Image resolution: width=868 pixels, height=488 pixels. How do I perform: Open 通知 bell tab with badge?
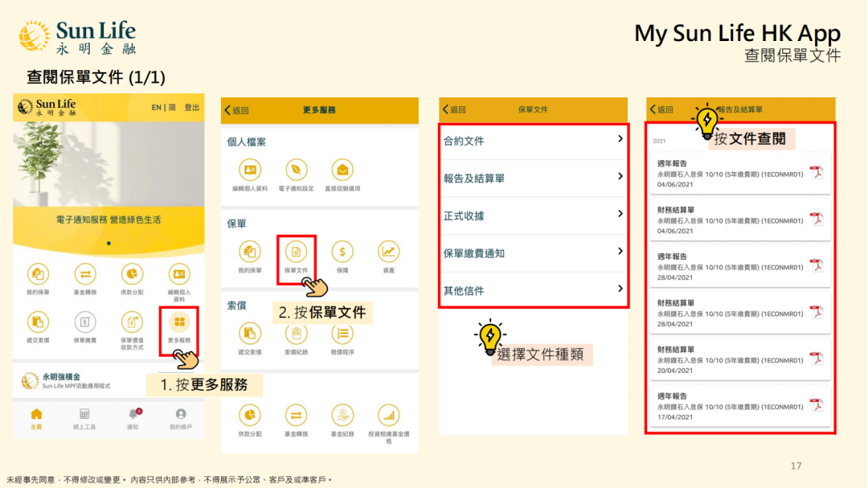(133, 420)
